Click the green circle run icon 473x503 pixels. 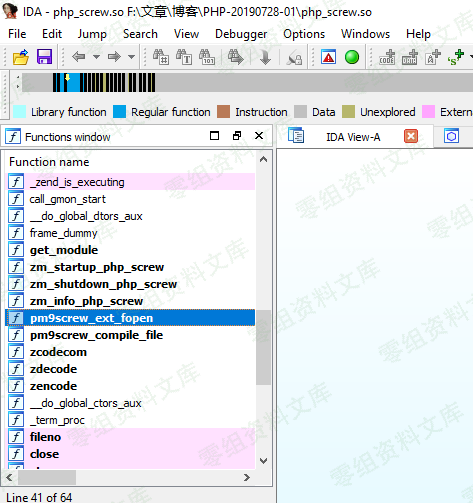click(352, 57)
